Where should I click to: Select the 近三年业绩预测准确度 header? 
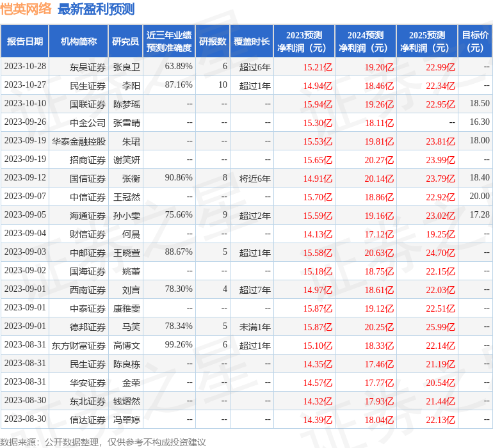point(169,41)
